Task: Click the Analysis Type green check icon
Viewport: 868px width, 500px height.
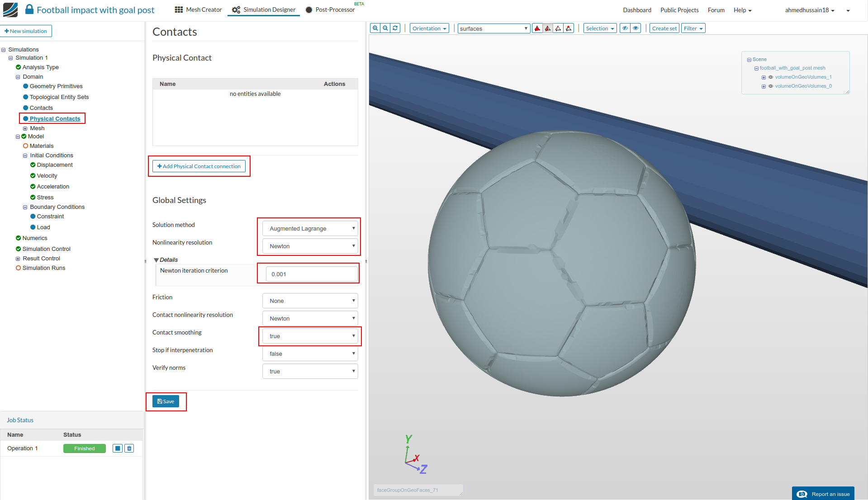Action: [x=18, y=67]
